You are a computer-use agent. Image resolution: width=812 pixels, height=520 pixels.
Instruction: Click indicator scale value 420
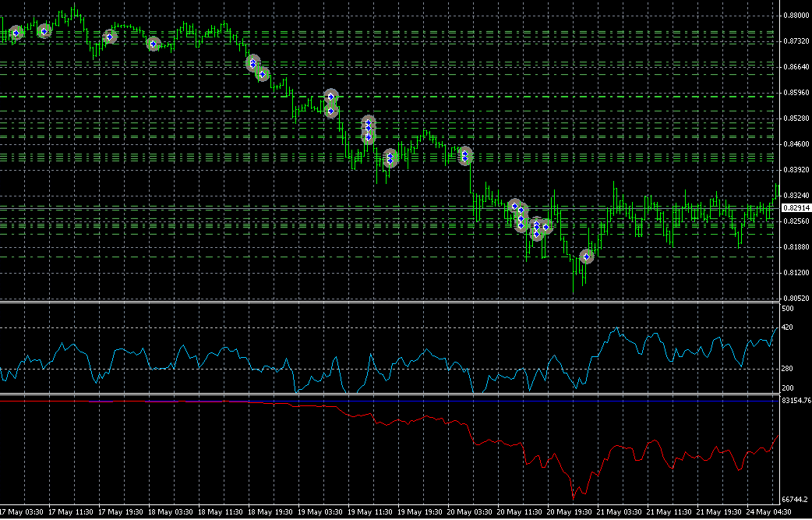(788, 327)
